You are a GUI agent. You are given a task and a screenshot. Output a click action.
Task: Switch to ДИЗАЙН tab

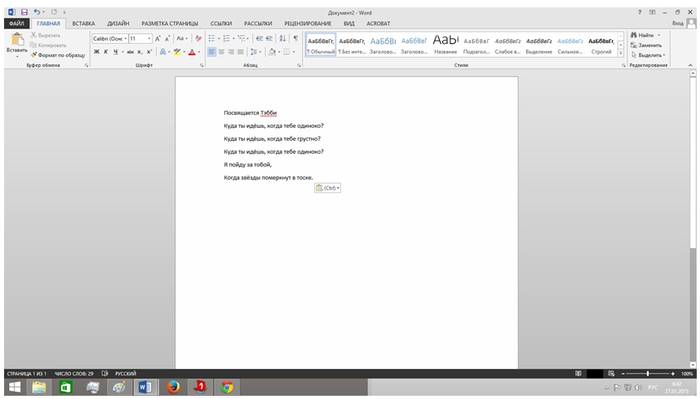[118, 23]
